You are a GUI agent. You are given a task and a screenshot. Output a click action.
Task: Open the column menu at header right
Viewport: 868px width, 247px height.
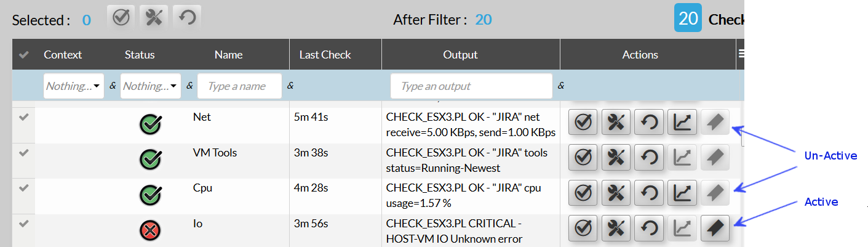point(741,55)
